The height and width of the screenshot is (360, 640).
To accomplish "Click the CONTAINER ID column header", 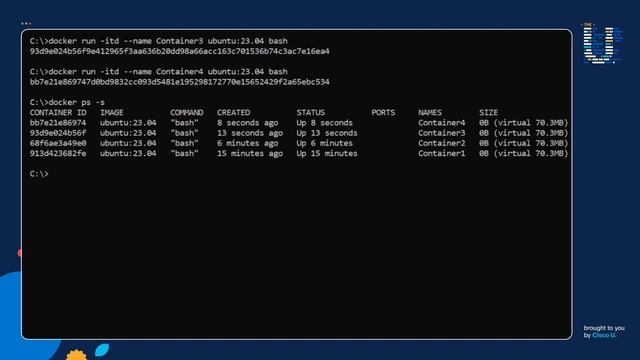I will click(x=58, y=112).
